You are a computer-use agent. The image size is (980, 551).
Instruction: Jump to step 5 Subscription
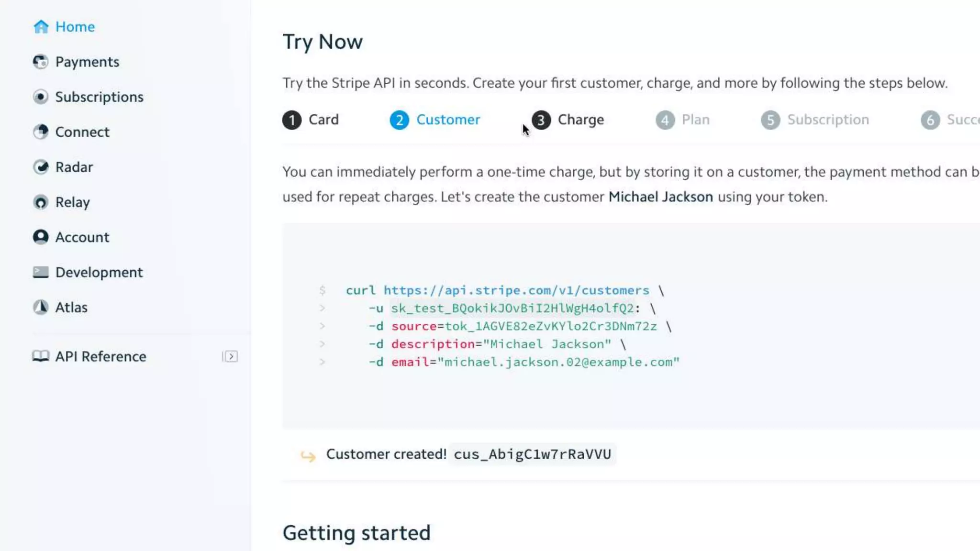pos(815,120)
